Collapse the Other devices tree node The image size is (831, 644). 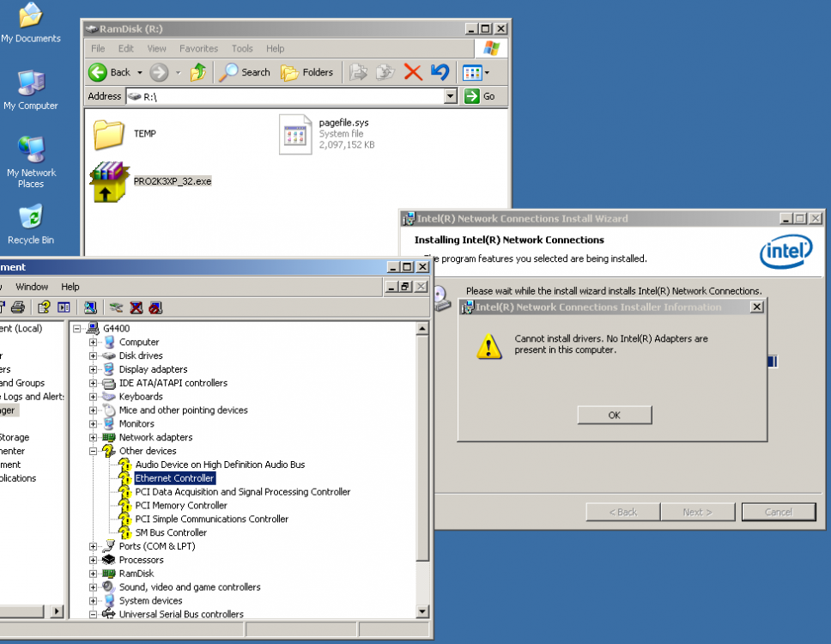point(94,452)
